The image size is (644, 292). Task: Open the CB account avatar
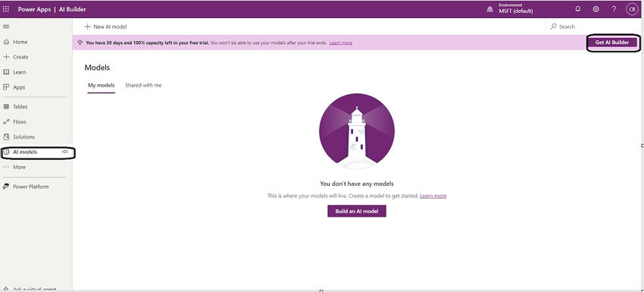point(632,9)
